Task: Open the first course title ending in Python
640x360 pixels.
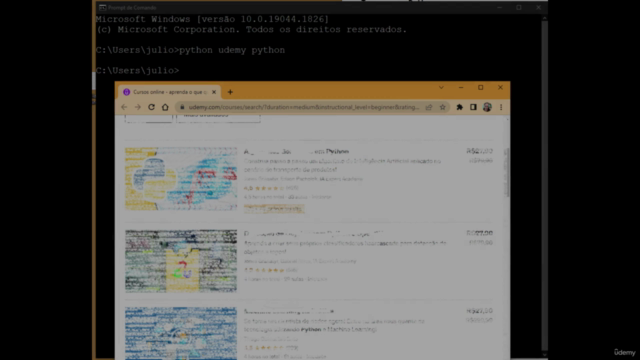Action: click(296, 151)
